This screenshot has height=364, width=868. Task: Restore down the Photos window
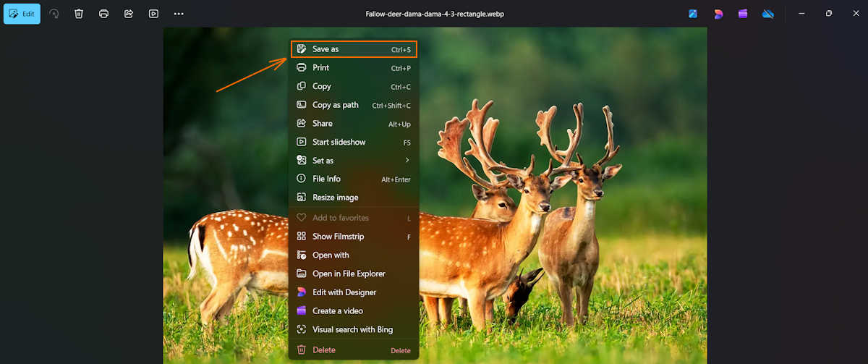click(828, 13)
